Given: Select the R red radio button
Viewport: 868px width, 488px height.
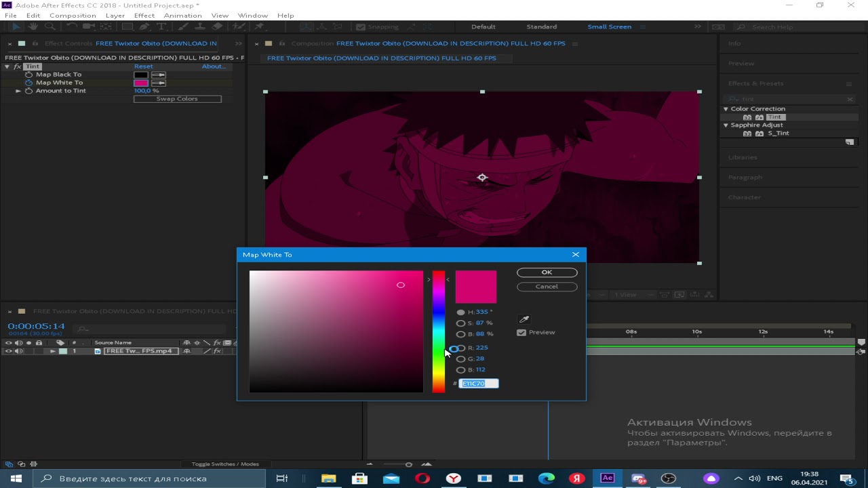Looking at the screenshot, I should [x=461, y=348].
